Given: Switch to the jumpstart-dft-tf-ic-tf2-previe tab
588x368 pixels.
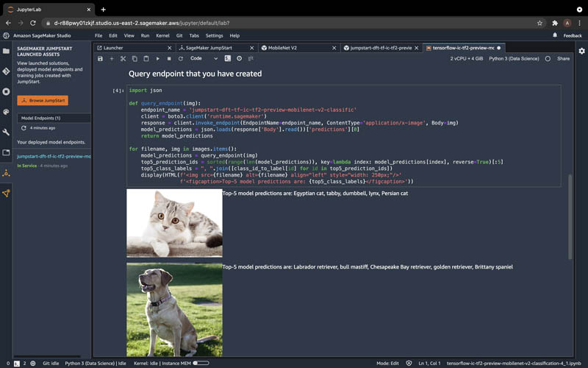Looking at the screenshot, I should point(381,48).
